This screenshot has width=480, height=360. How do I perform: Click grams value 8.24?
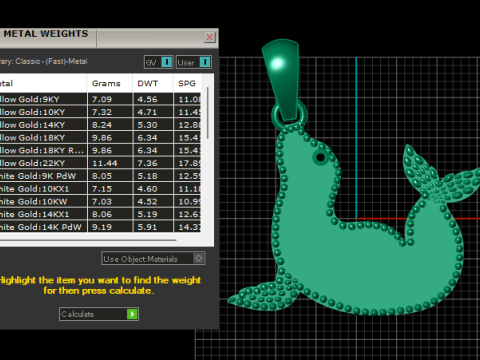point(102,125)
